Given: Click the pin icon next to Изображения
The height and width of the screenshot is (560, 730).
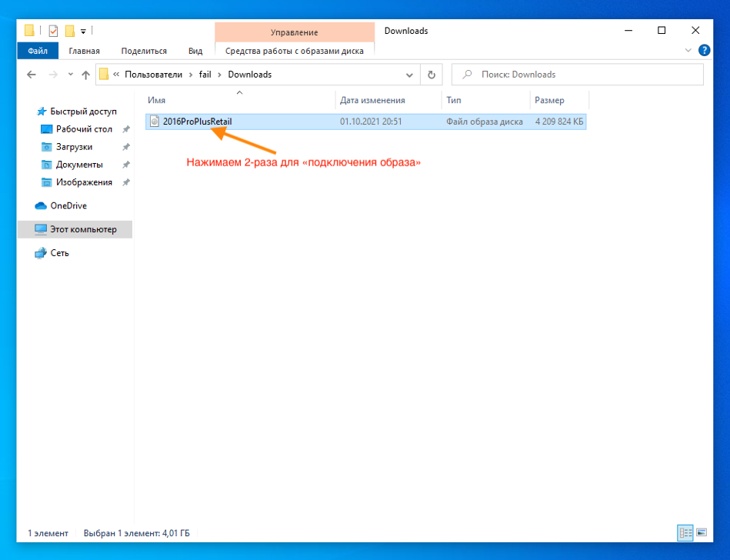Looking at the screenshot, I should click(125, 182).
